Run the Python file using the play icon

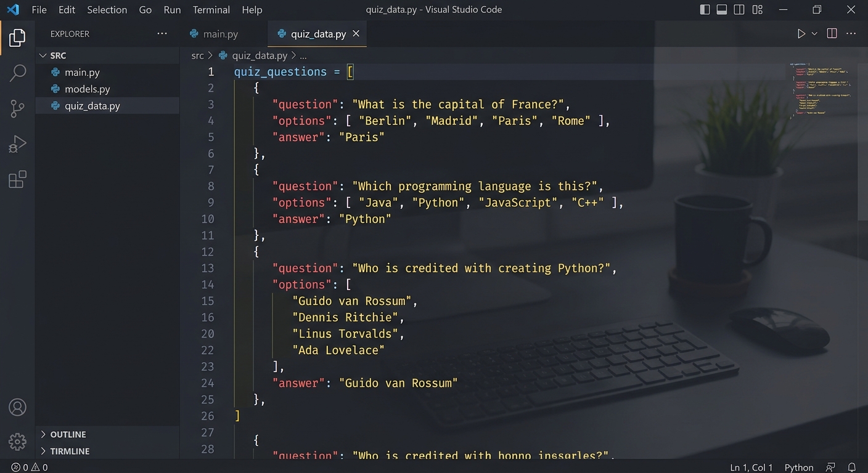point(800,33)
